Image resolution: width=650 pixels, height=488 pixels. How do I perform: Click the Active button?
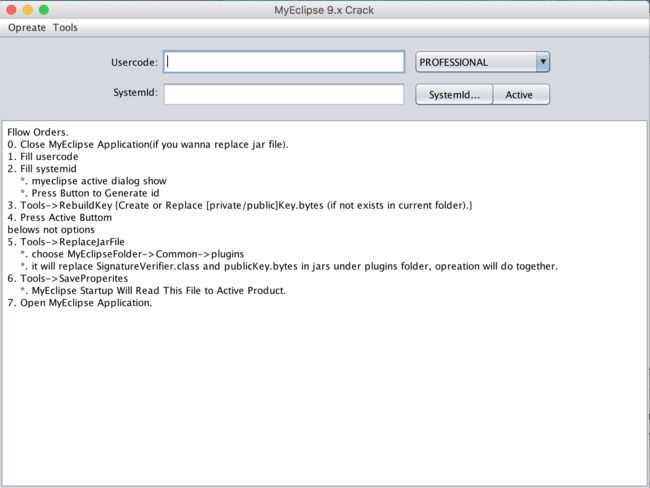521,95
